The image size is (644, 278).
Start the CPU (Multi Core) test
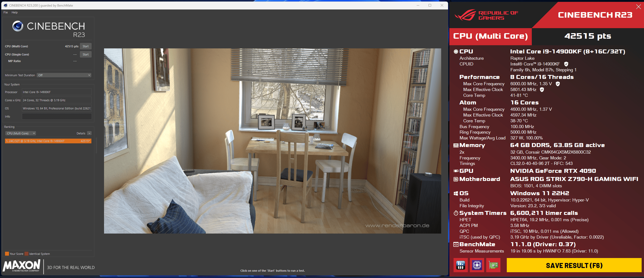pos(86,46)
